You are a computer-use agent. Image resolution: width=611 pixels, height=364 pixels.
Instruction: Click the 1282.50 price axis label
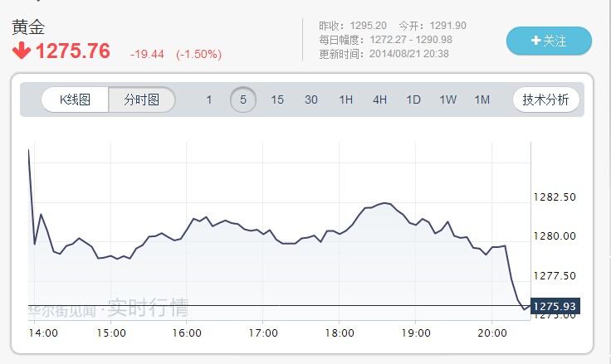click(x=555, y=197)
